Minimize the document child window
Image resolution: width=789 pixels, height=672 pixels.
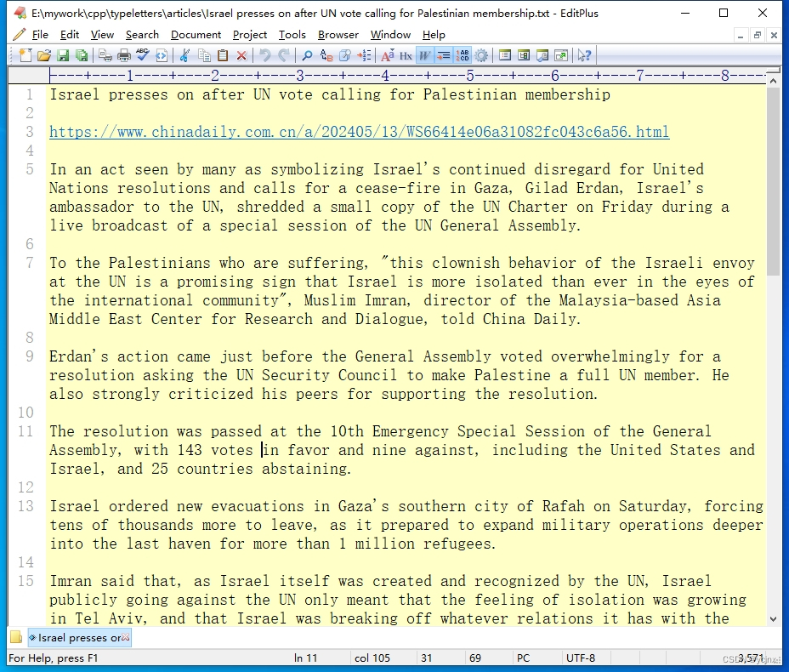(x=741, y=35)
